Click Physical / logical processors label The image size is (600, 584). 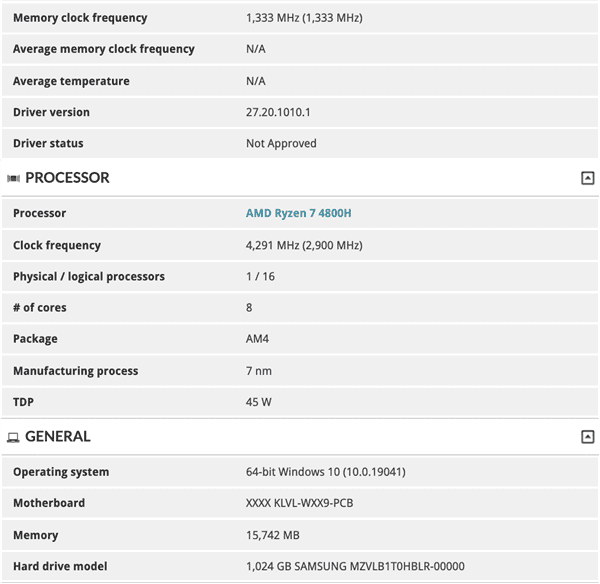[x=89, y=277]
